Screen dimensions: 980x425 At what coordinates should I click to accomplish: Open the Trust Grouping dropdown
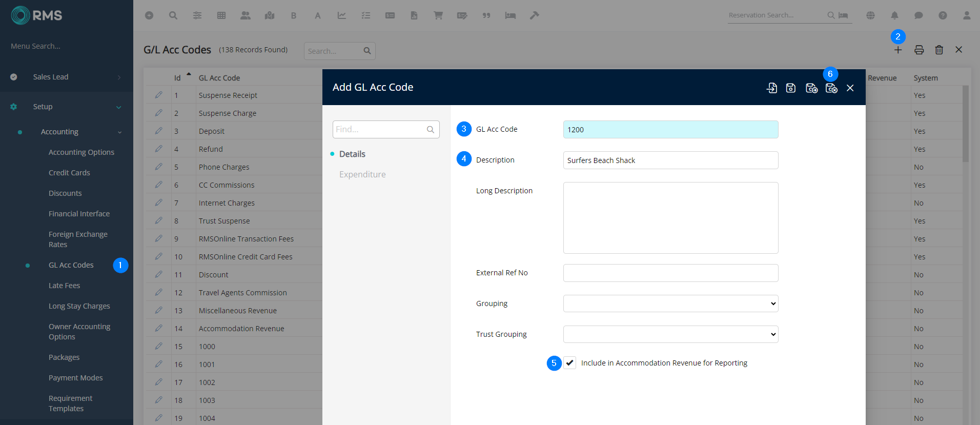click(x=670, y=334)
